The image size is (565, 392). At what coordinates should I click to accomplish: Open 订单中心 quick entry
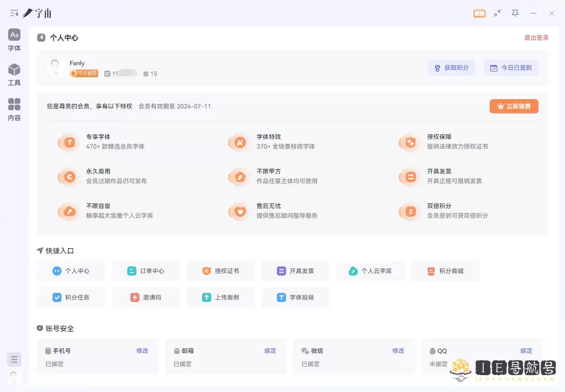point(146,271)
